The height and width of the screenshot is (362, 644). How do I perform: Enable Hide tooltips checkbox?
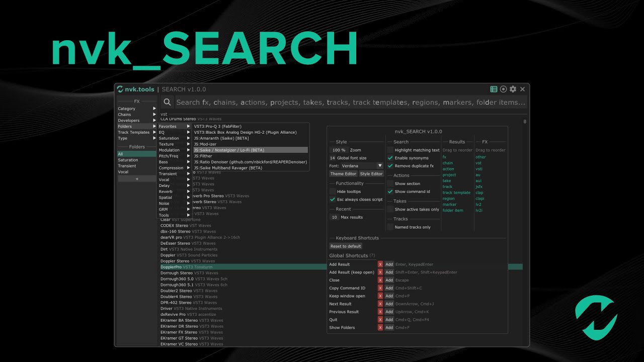pos(333,192)
